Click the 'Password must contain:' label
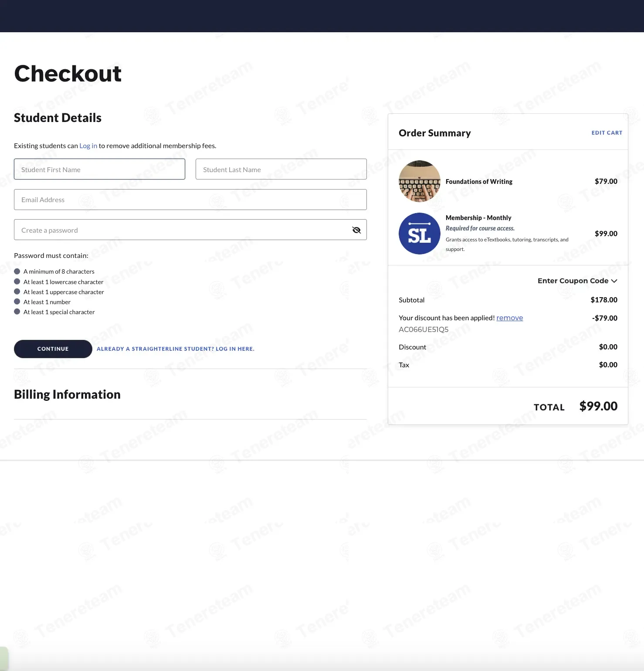644x671 pixels. [x=51, y=255]
